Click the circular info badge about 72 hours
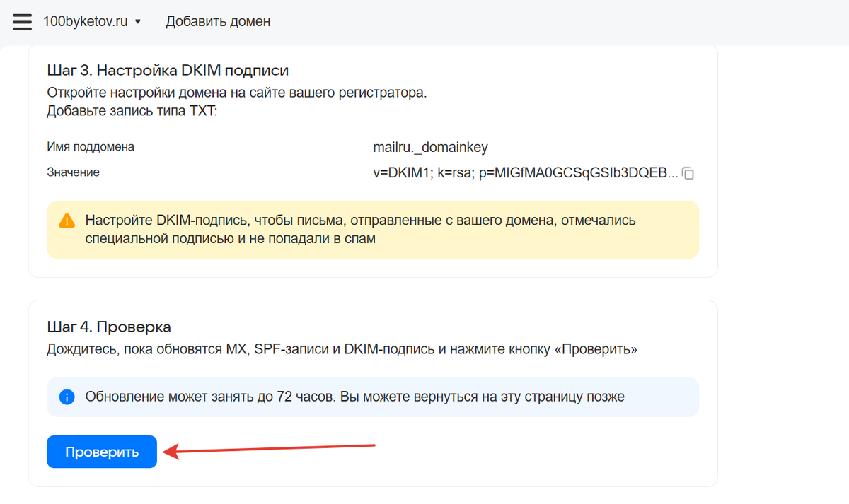 click(x=67, y=397)
